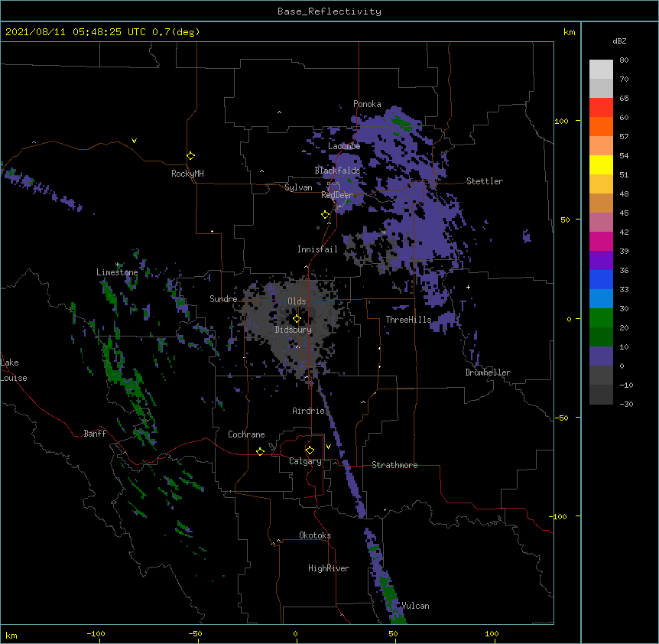The width and height of the screenshot is (659, 644).
Task: Select the violet 0-10 dBZ legend swatch
Action: tap(601, 356)
